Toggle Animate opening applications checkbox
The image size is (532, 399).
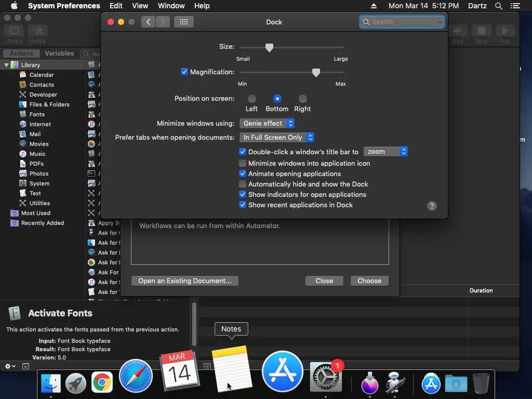242,174
